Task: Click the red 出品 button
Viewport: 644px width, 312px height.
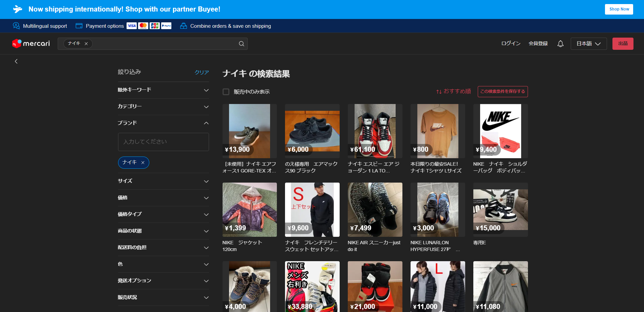Action: point(623,43)
